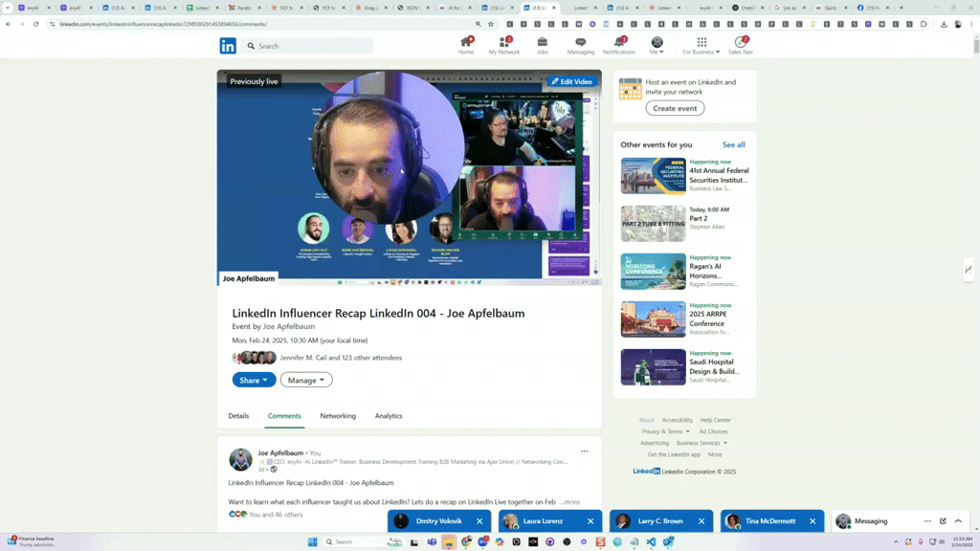Switch to the Networking tab
The image size is (980, 551).
click(x=338, y=416)
